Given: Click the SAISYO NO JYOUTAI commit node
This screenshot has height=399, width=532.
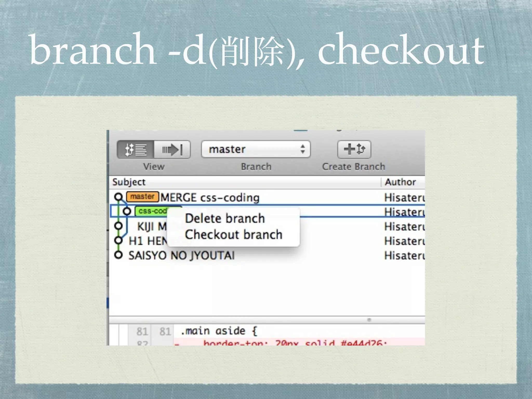Looking at the screenshot, I should pyautogui.click(x=118, y=255).
